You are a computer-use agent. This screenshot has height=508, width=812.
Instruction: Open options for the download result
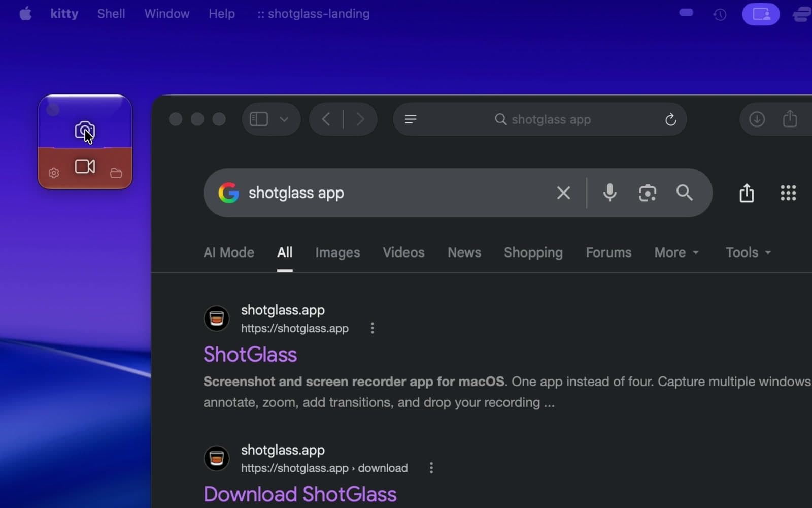pos(431,468)
